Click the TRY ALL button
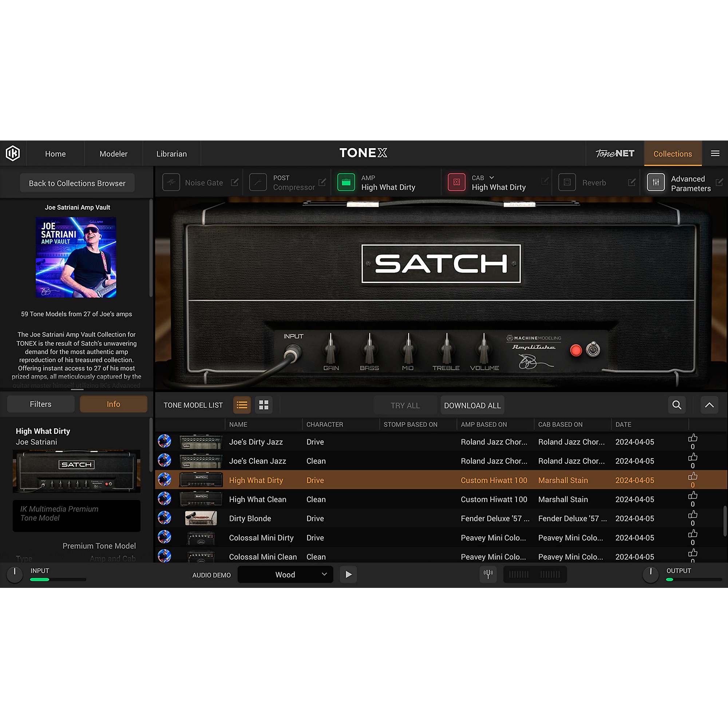This screenshot has width=728, height=728. coord(405,405)
